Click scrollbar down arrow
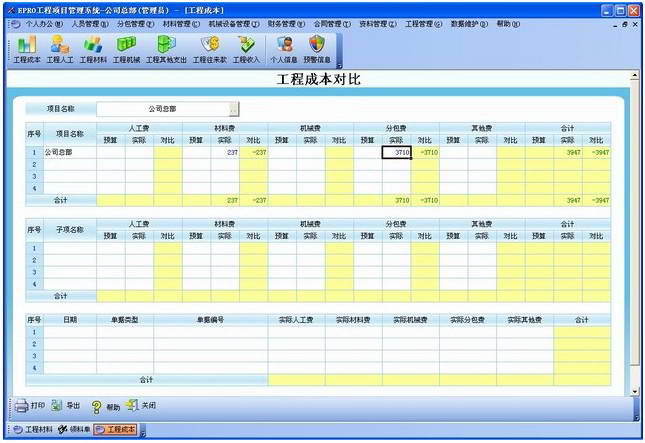The height and width of the screenshot is (443, 645). point(634,391)
